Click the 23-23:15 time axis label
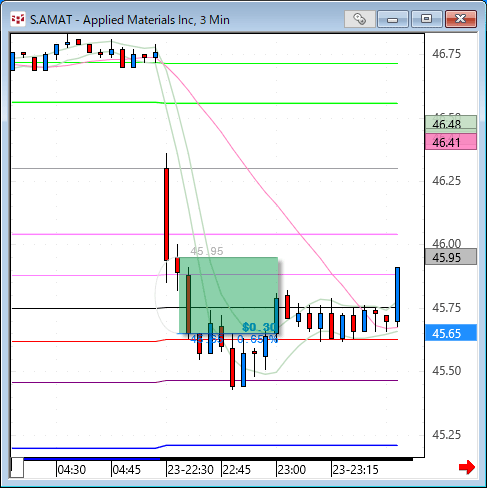This screenshot has width=487, height=488. point(355,470)
